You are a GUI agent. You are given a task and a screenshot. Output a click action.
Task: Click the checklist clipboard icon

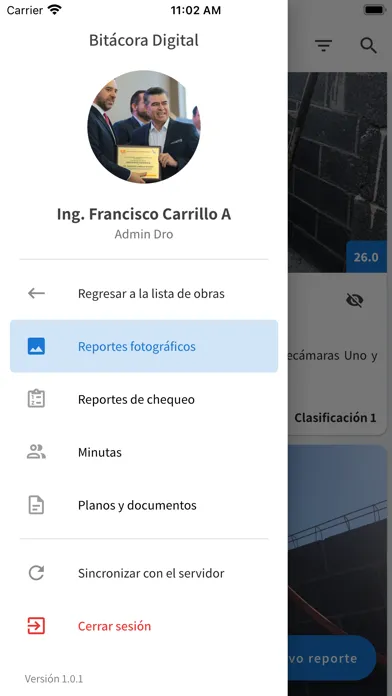[36, 399]
